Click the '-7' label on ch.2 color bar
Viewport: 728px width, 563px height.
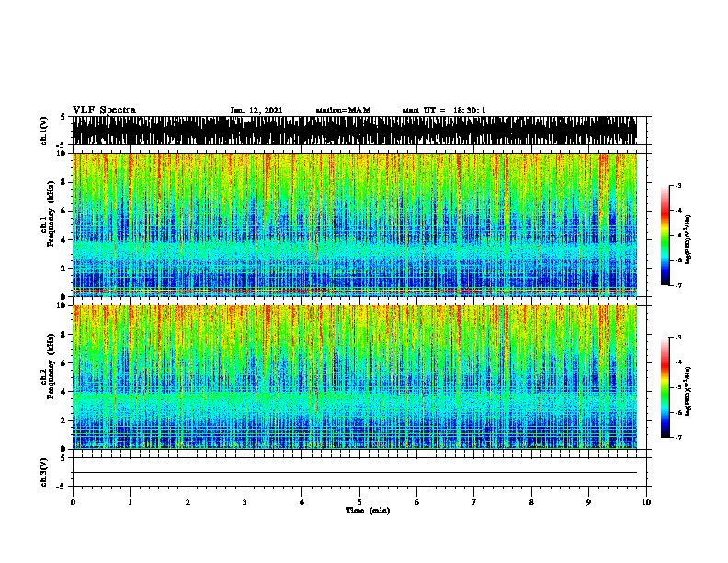(x=677, y=438)
